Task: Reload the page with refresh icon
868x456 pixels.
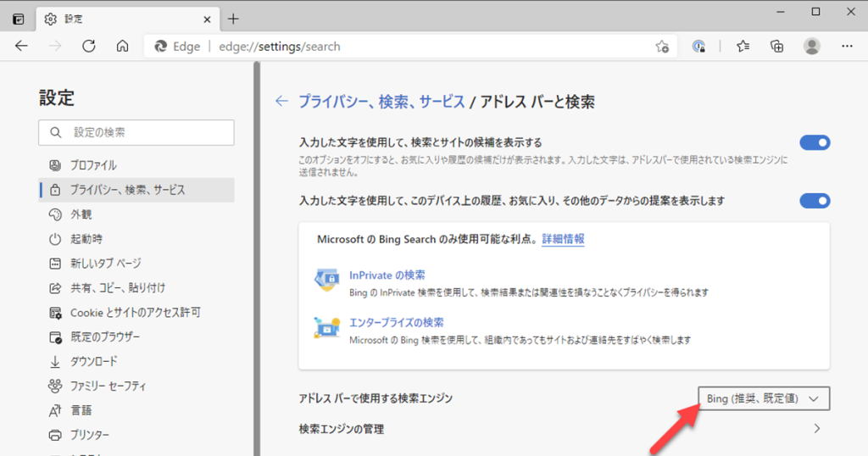Action: [88, 47]
